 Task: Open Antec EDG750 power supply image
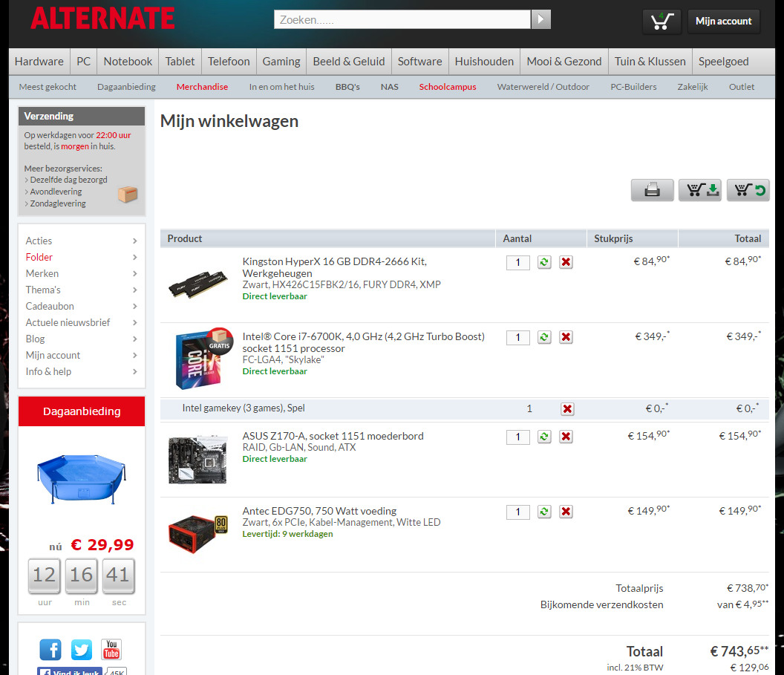198,534
